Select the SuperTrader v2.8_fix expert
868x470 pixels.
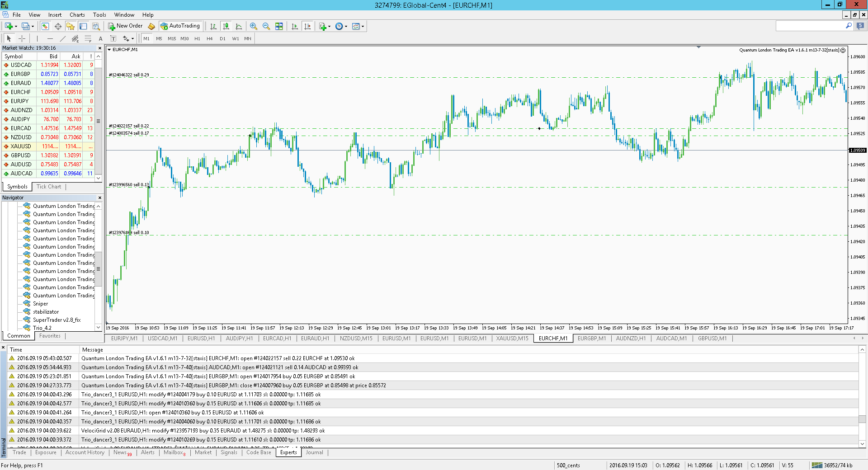57,320
